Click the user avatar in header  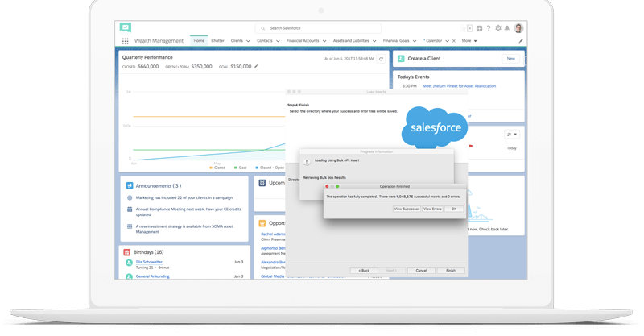coord(518,28)
